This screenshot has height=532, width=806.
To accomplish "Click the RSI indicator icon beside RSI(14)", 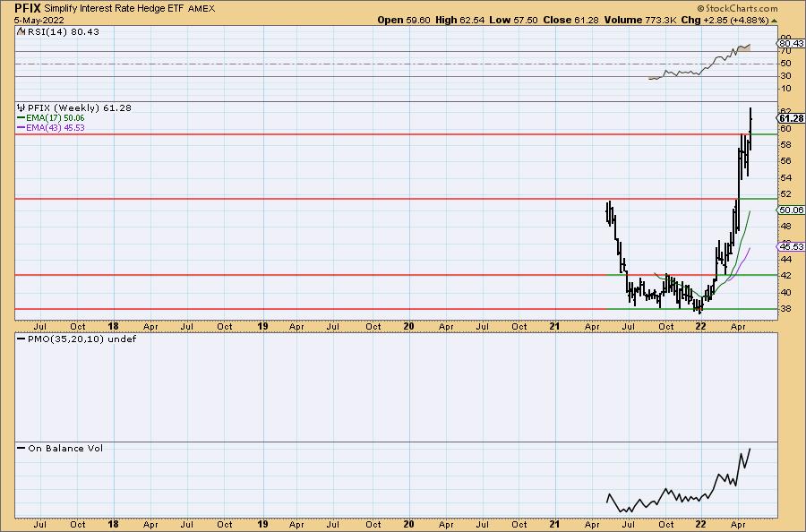I will 21,32.
